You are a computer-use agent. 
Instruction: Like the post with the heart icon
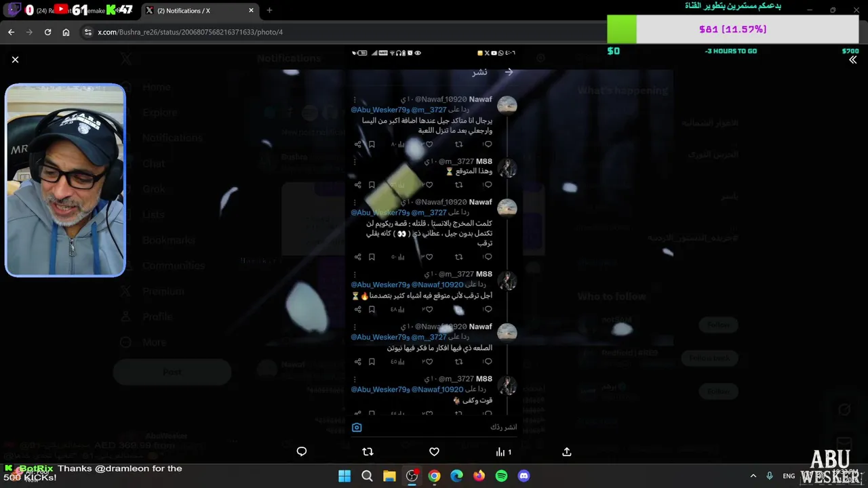434,451
